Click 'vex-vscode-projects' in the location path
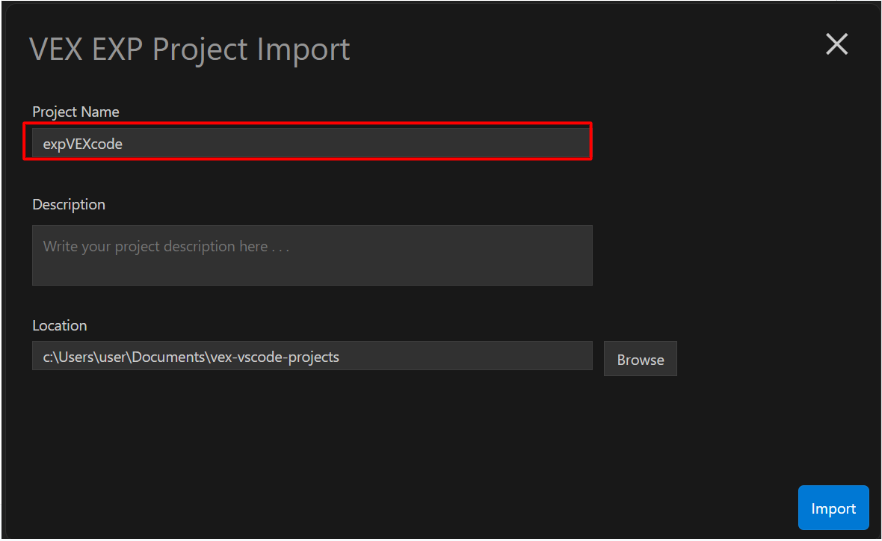 (275, 356)
